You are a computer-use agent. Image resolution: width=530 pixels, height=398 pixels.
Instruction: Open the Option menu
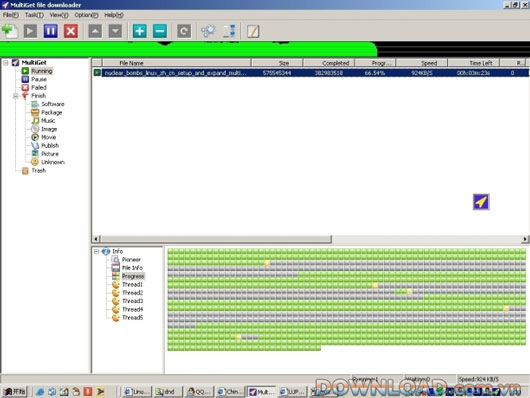click(86, 15)
